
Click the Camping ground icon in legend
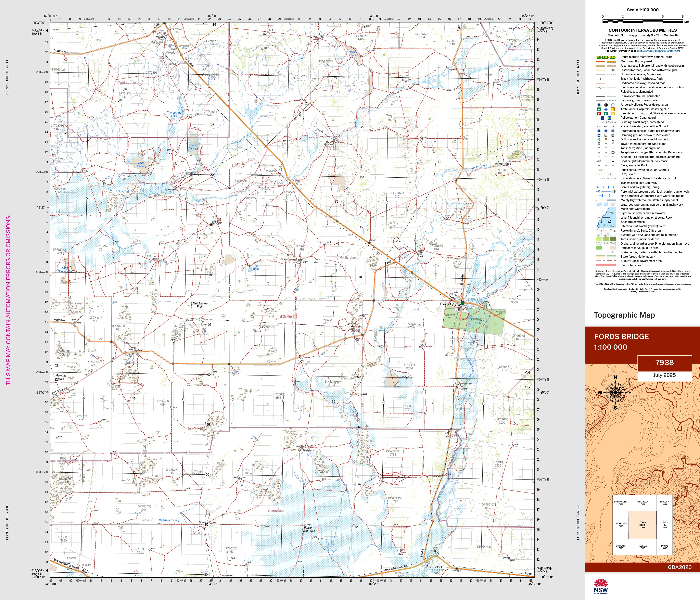[599, 135]
